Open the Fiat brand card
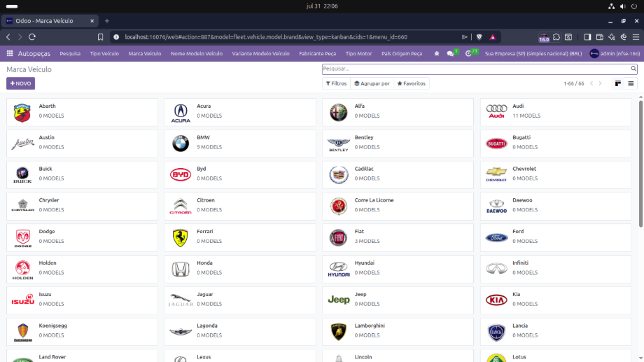 pyautogui.click(x=398, y=237)
